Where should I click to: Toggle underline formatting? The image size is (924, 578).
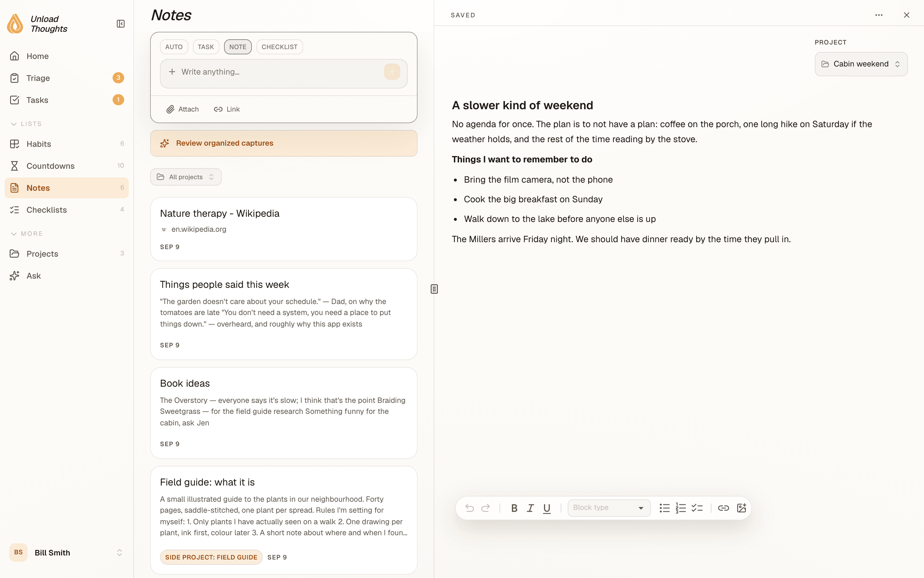pos(547,508)
